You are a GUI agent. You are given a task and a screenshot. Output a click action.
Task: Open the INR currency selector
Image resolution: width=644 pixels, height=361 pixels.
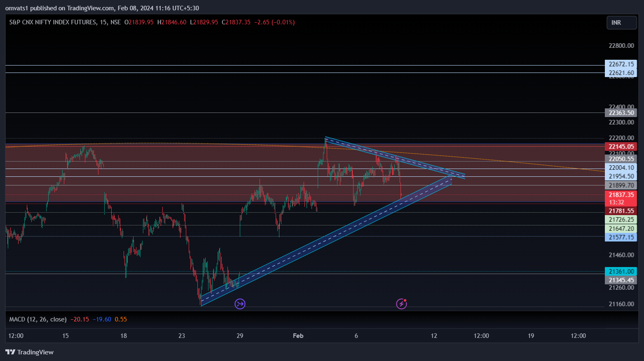pyautogui.click(x=621, y=23)
